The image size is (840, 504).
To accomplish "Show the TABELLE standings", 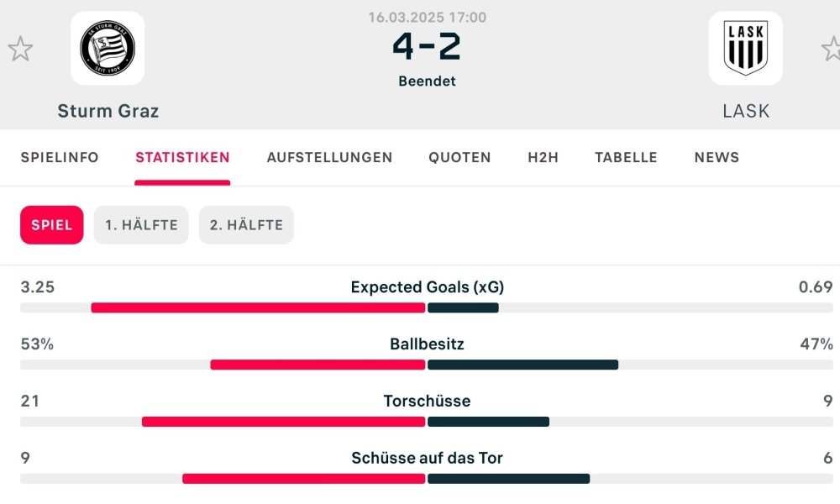I will [x=626, y=157].
